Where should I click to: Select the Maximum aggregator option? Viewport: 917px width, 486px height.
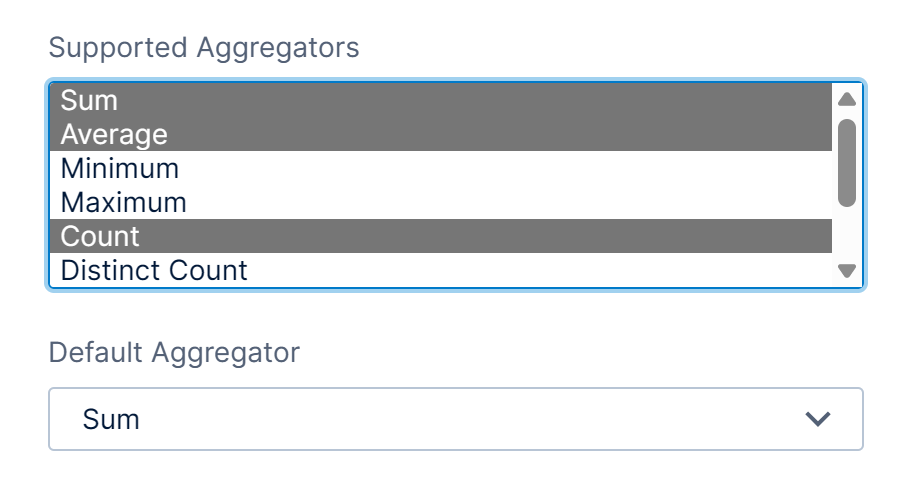pos(124,203)
